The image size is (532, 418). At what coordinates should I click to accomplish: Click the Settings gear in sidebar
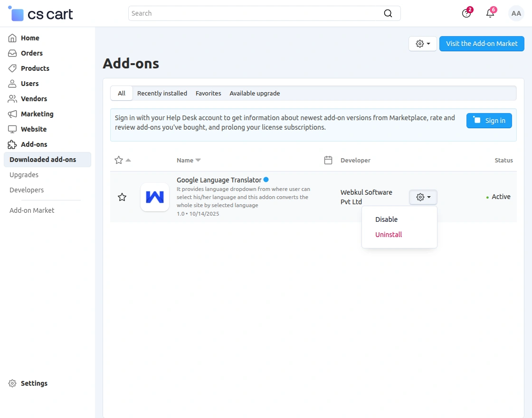tap(12, 383)
